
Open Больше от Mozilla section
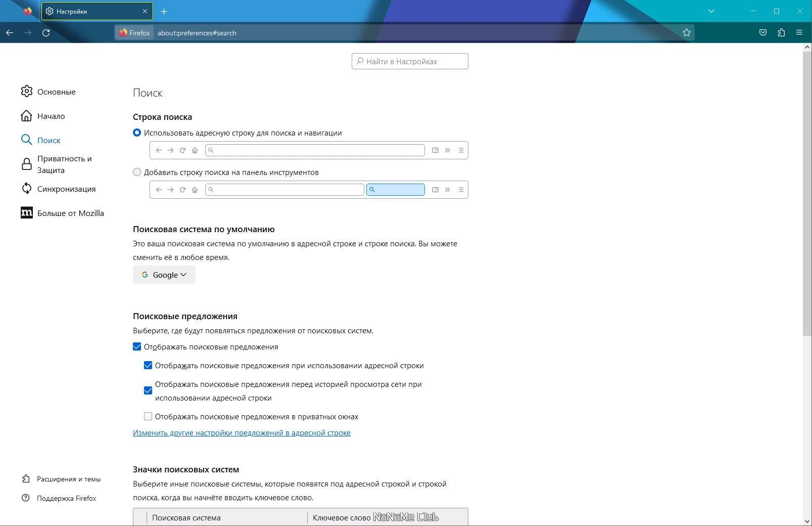71,213
